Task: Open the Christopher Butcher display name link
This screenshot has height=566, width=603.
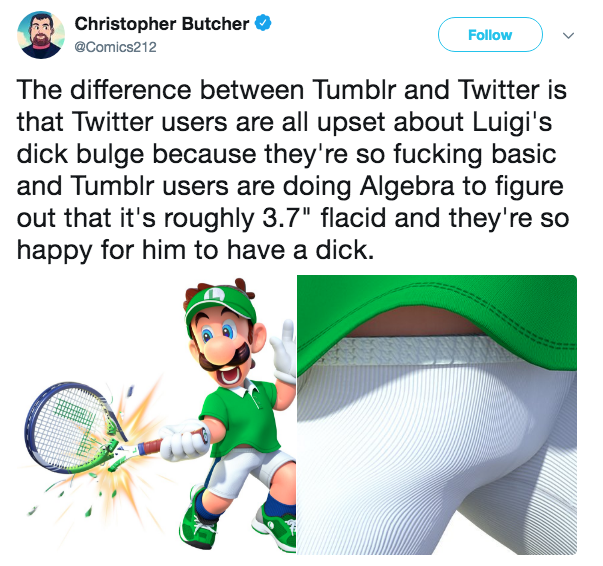Action: click(x=162, y=24)
